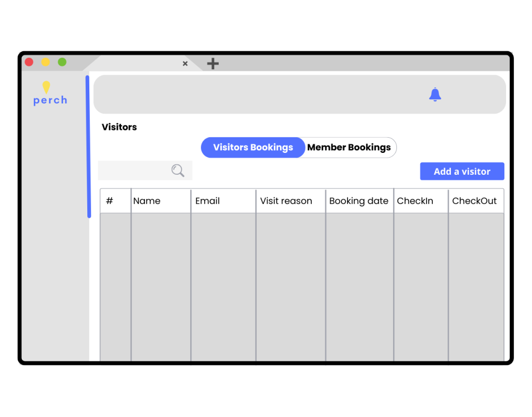Click the yellow minimize window button
This screenshot has height=417, width=532.
click(46, 62)
